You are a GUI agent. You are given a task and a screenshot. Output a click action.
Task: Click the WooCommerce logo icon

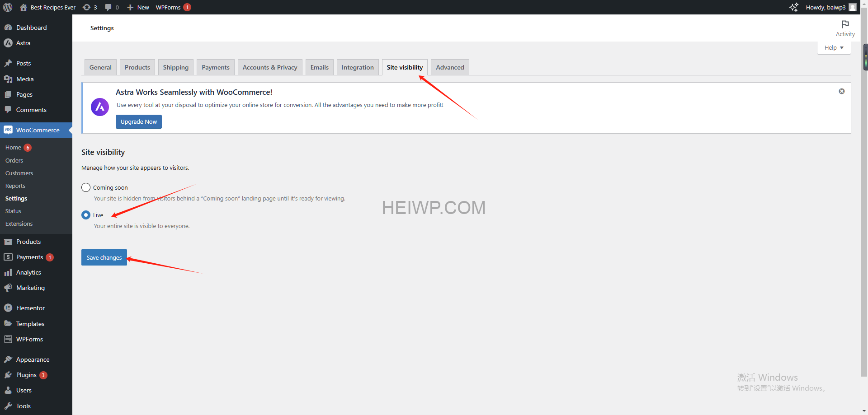tap(8, 130)
